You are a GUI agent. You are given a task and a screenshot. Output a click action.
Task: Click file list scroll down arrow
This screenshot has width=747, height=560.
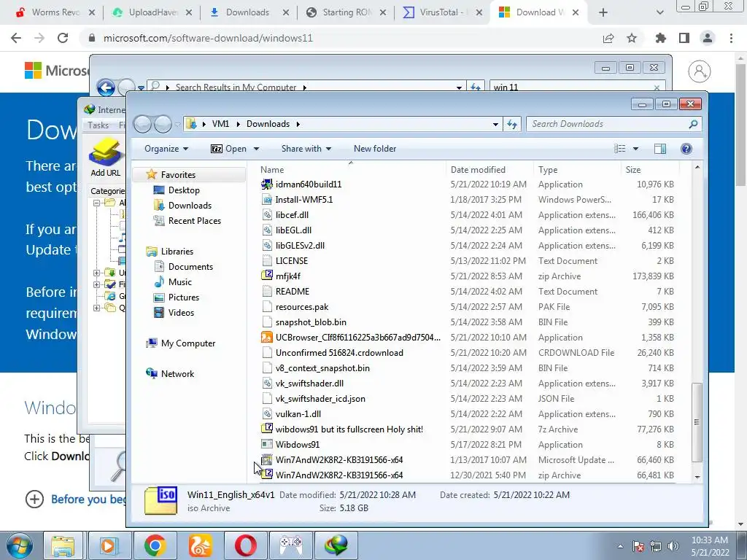tap(697, 477)
